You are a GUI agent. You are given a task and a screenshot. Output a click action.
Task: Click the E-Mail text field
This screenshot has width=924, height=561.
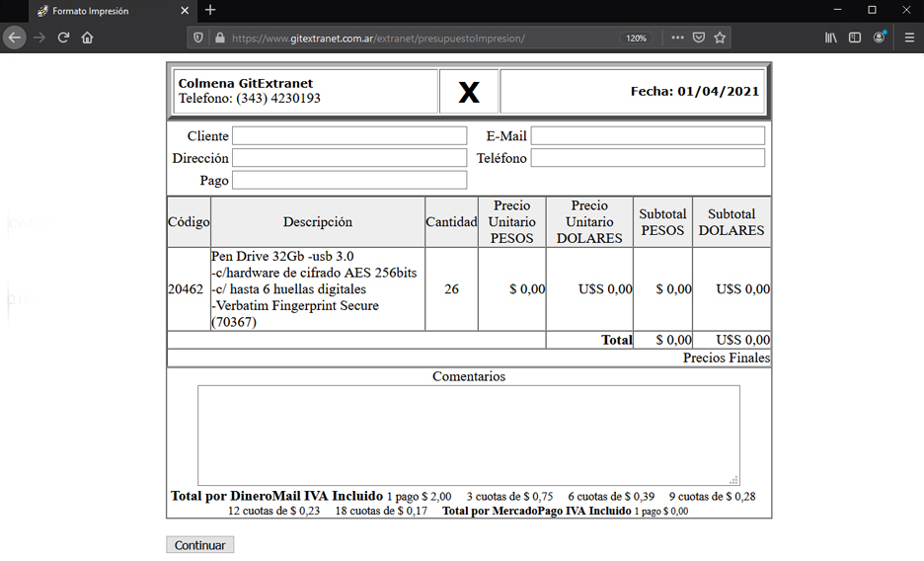pos(647,136)
